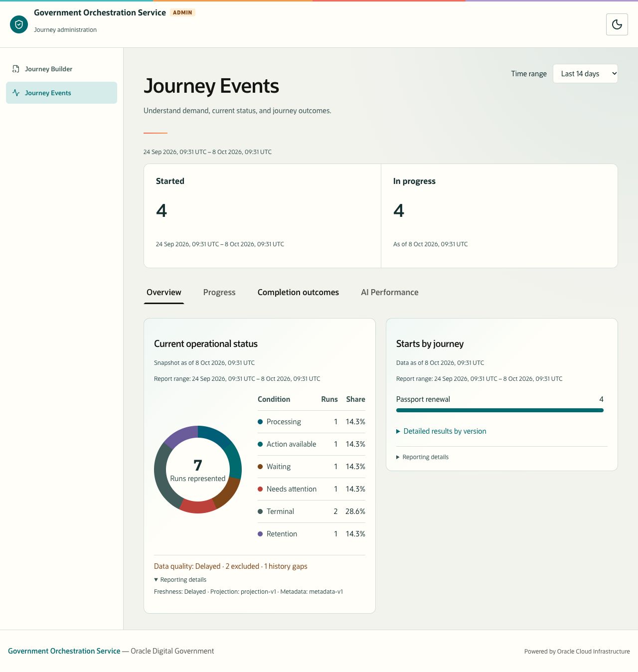Viewport: 638px width, 672px height.
Task: Click the Needs attention row label
Action: pos(292,489)
